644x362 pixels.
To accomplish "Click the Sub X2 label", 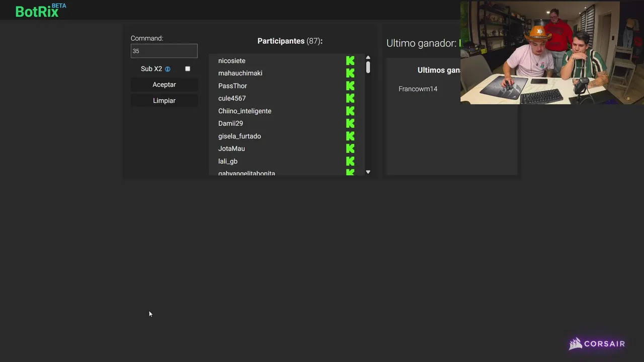I will 151,69.
